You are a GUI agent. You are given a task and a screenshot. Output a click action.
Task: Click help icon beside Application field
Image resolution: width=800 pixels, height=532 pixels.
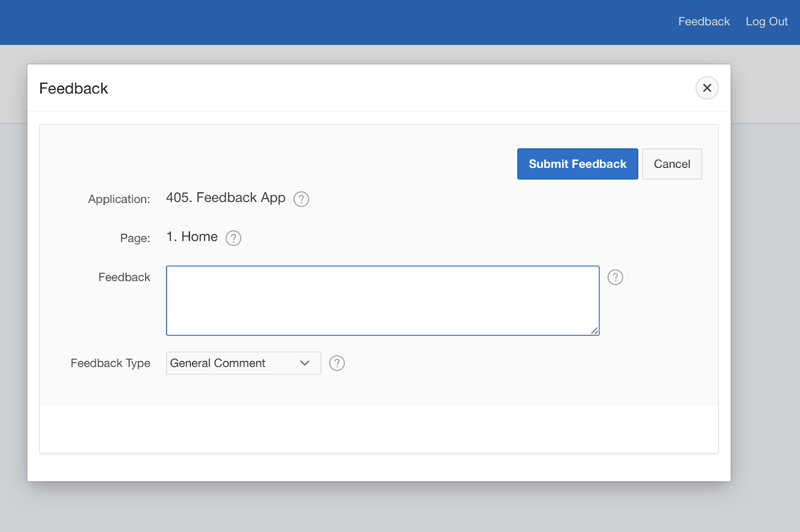coord(301,199)
